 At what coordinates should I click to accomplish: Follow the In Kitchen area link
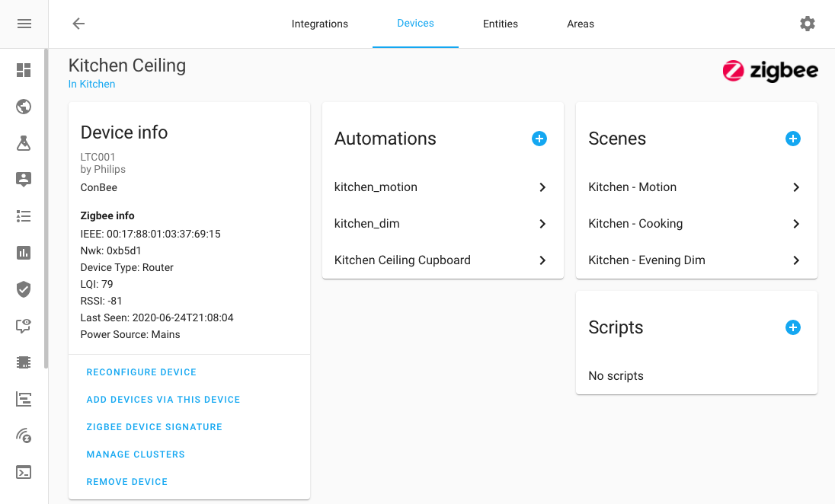coord(92,85)
